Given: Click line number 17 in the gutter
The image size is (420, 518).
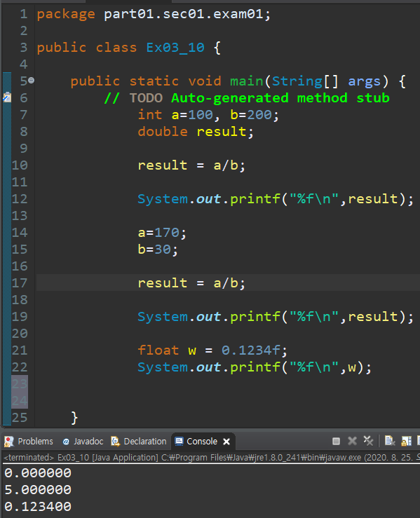Looking at the screenshot, I should click(x=20, y=283).
